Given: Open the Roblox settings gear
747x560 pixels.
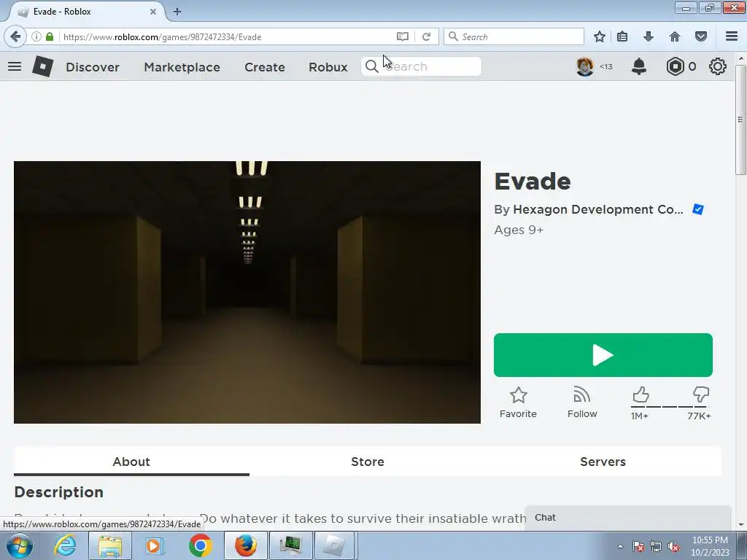Looking at the screenshot, I should [x=718, y=66].
